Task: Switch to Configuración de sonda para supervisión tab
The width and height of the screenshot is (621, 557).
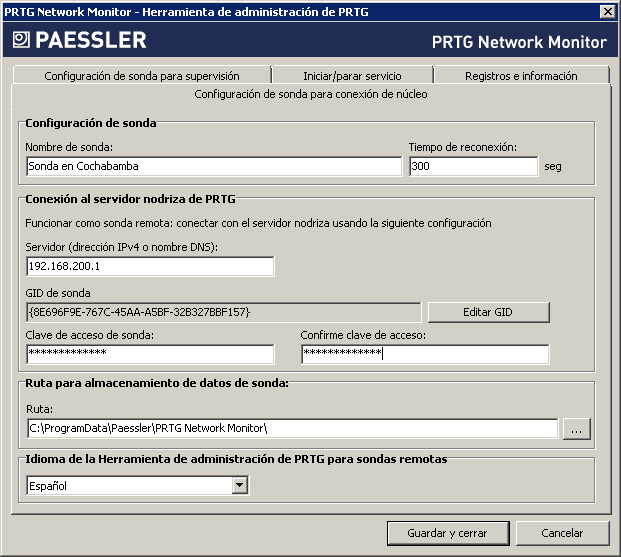Action: (142, 75)
